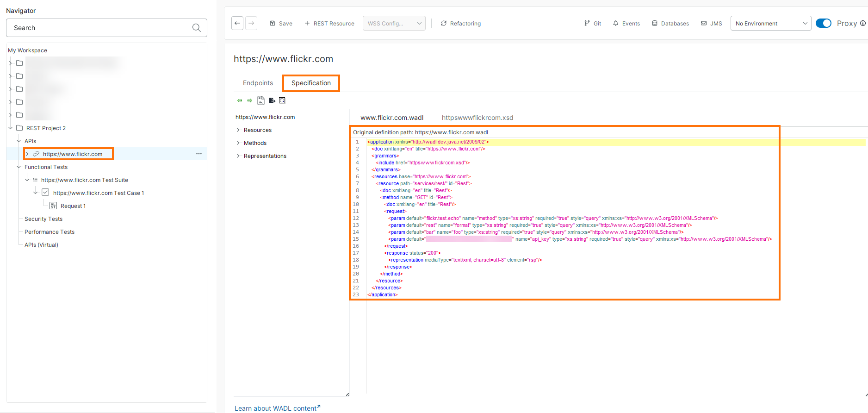Viewport: 868px width, 413px height.
Task: Click the method name="GET" line
Action: pyautogui.click(x=416, y=197)
